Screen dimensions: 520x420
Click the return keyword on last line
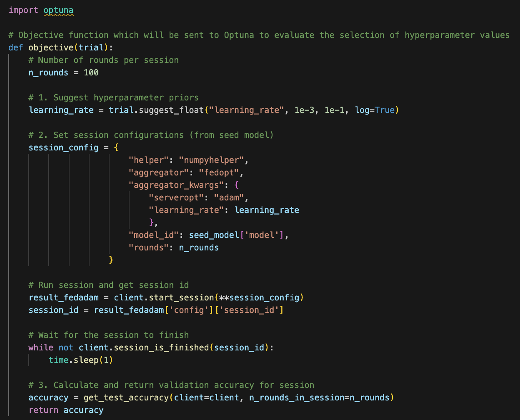(43, 410)
